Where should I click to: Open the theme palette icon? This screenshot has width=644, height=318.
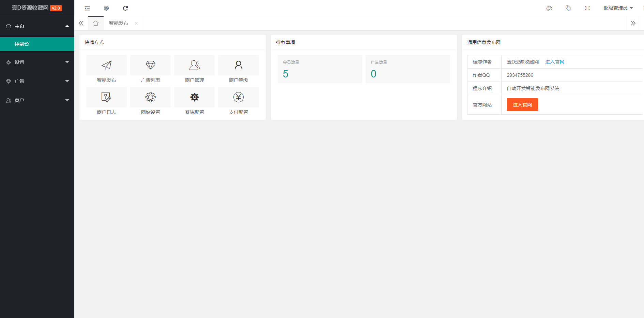(x=549, y=8)
